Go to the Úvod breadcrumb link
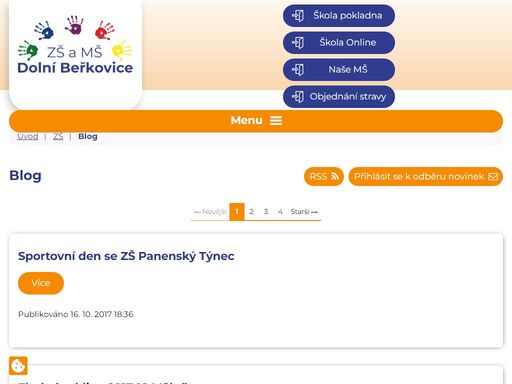 point(28,136)
